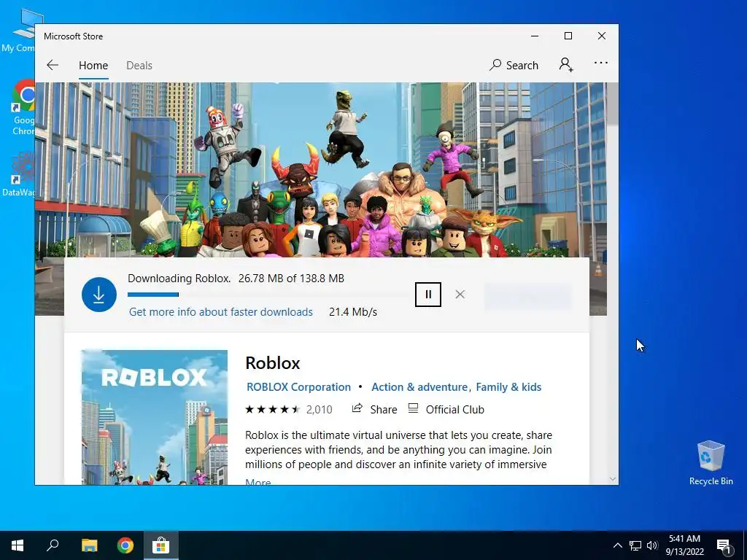Cancel the Roblox download with X

coord(460,295)
